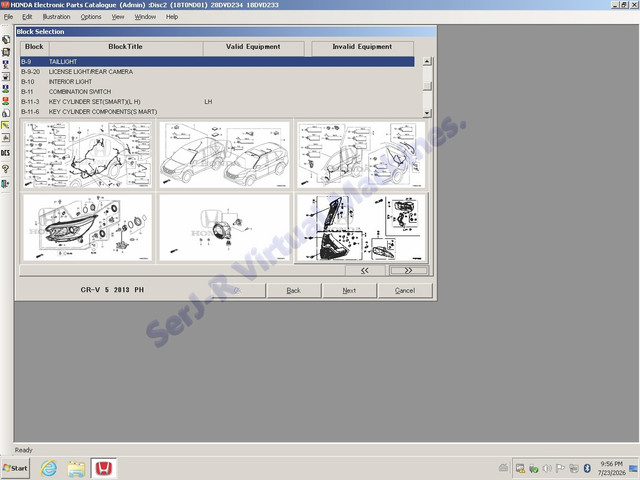Open the Edit menu
This screenshot has height=480, width=640.
pos(27,17)
